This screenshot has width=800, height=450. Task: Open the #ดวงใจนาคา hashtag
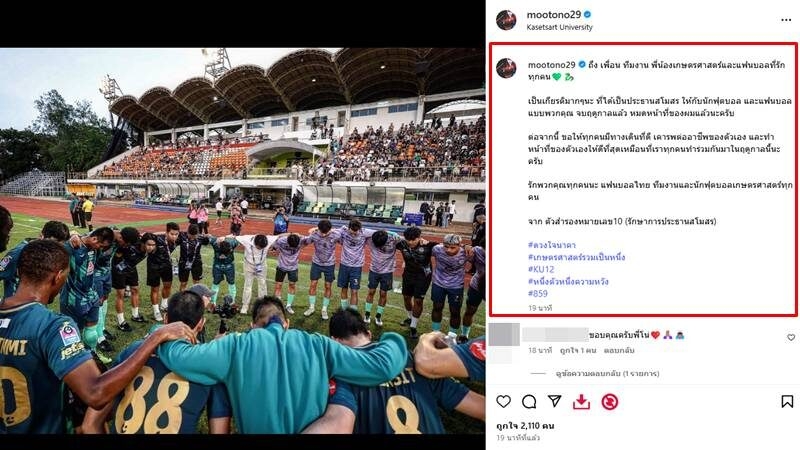click(552, 245)
